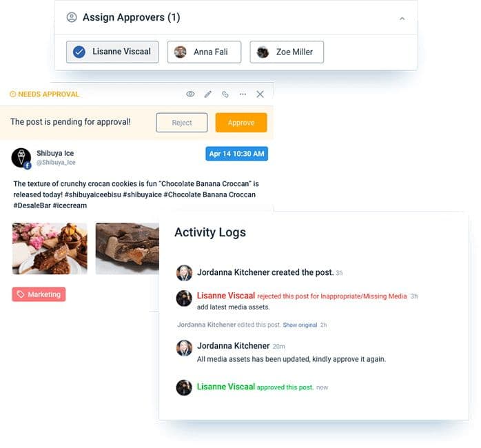Image resolution: width=481 pixels, height=448 pixels.
Task: Click the Marketing tag label
Action: [39, 294]
